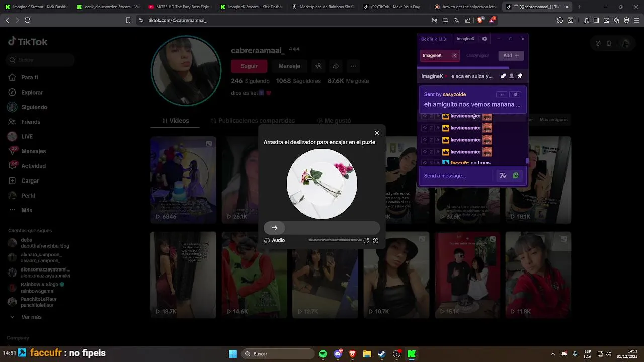This screenshot has height=362, width=644.
Task: Select the crazyniga3 chatroom tab in KickTalk
Action: point(477,56)
